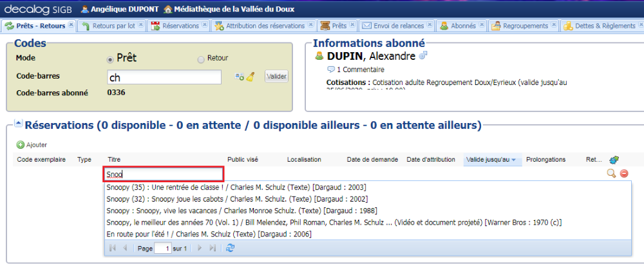Collapse the Réservations section
644x266 pixels.
(18, 122)
